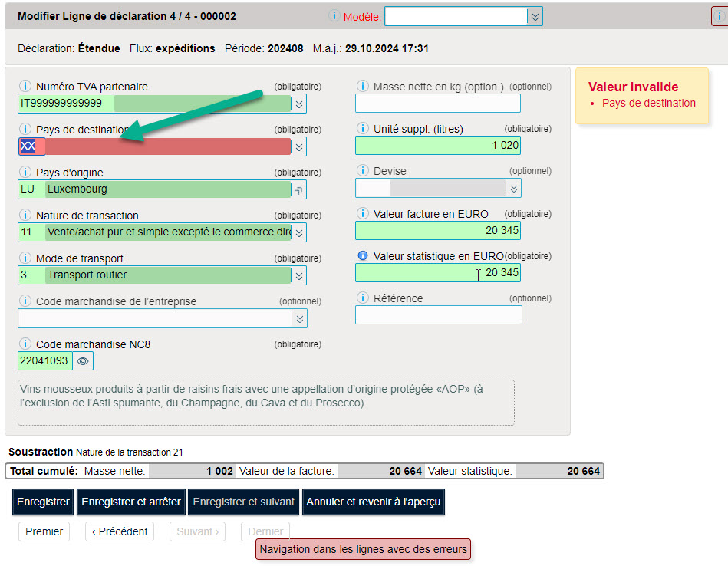Click info icon for Nature de transaction

[x=25, y=215]
